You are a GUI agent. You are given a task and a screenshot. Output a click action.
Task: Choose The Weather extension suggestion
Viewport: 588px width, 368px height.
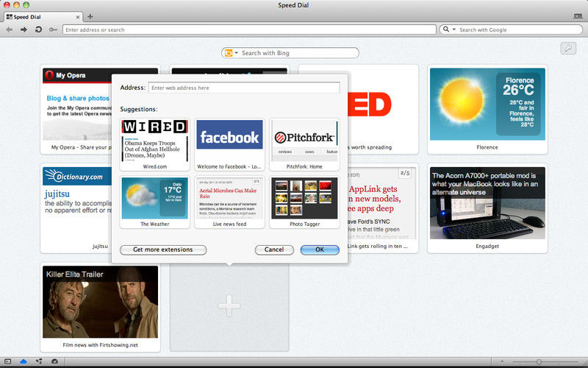pos(154,202)
